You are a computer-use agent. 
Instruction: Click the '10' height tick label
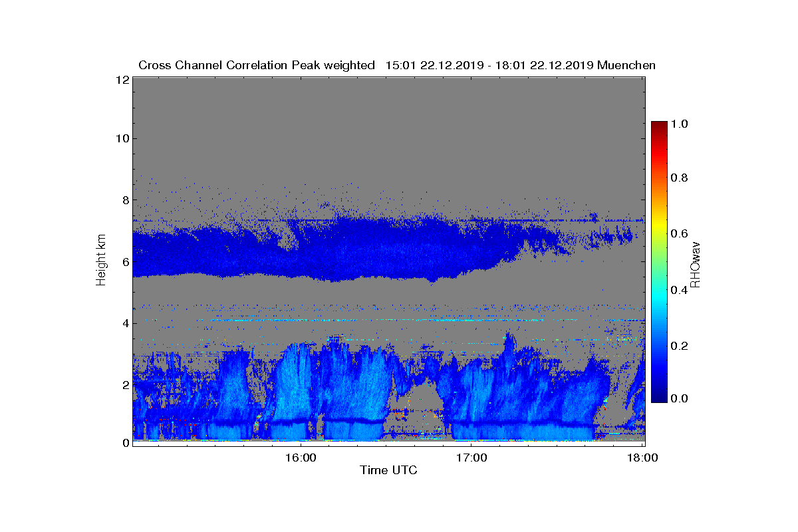pyautogui.click(x=122, y=138)
